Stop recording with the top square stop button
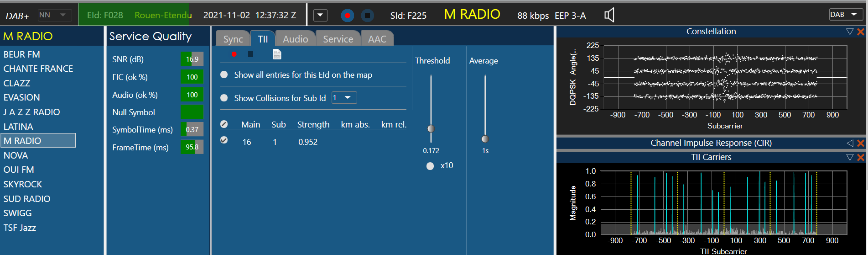 click(367, 16)
